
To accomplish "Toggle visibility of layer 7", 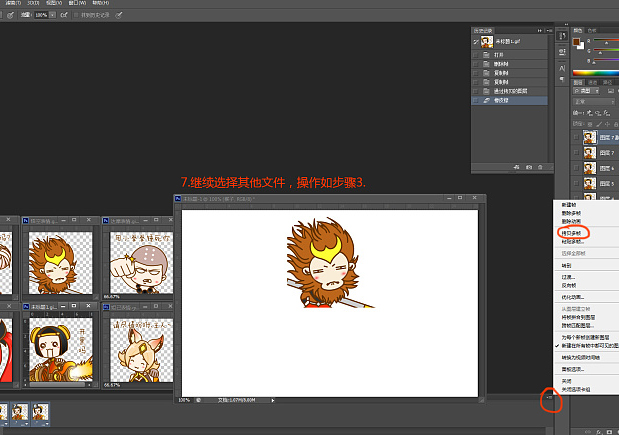I will point(576,152).
